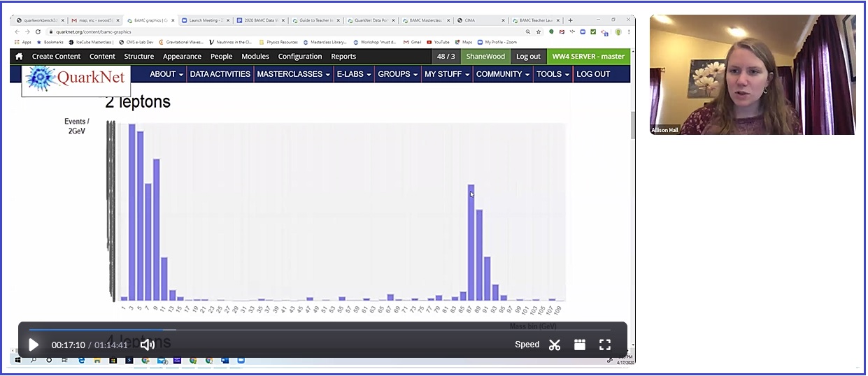Open the People admin menu
The width and height of the screenshot is (868, 376).
click(x=222, y=57)
